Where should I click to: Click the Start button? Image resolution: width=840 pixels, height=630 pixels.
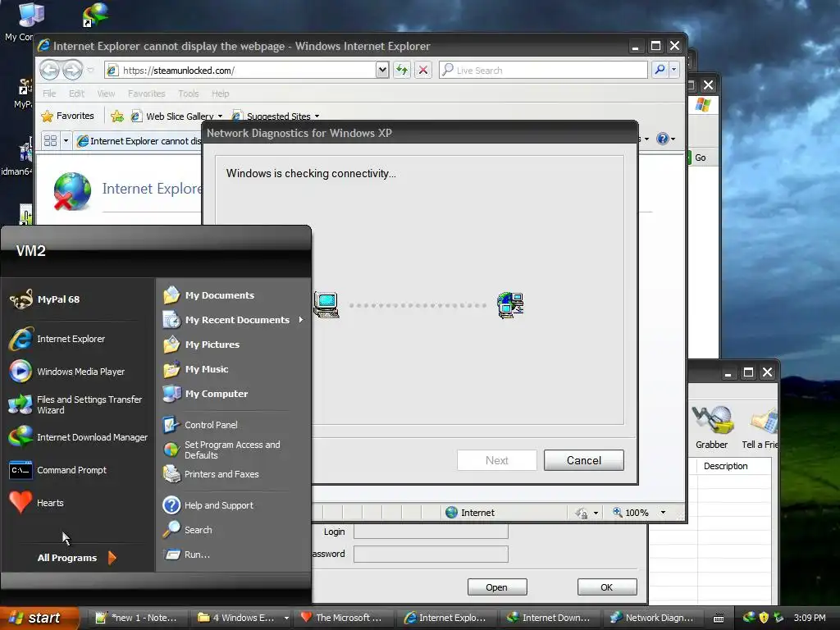click(x=39, y=618)
